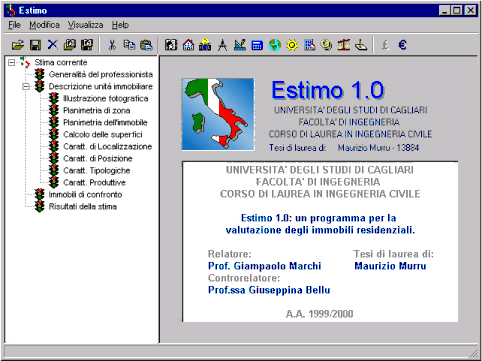
Task: Collapse the Descrizione unità immobiliare node
Action: click(x=26, y=87)
